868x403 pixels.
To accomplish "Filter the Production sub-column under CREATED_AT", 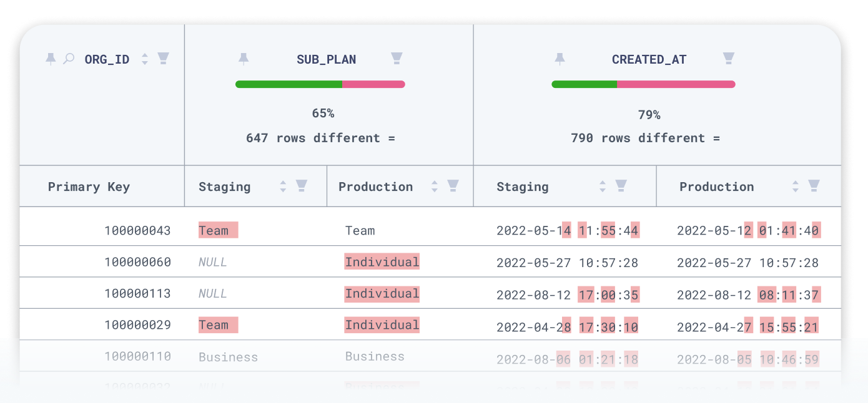I will (x=814, y=186).
